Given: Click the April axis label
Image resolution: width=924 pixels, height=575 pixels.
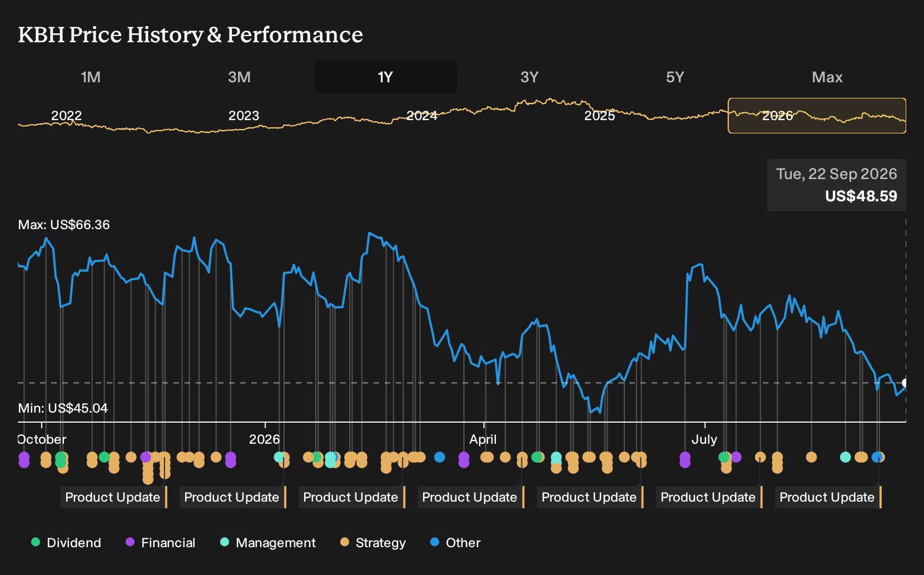Looking at the screenshot, I should (483, 439).
